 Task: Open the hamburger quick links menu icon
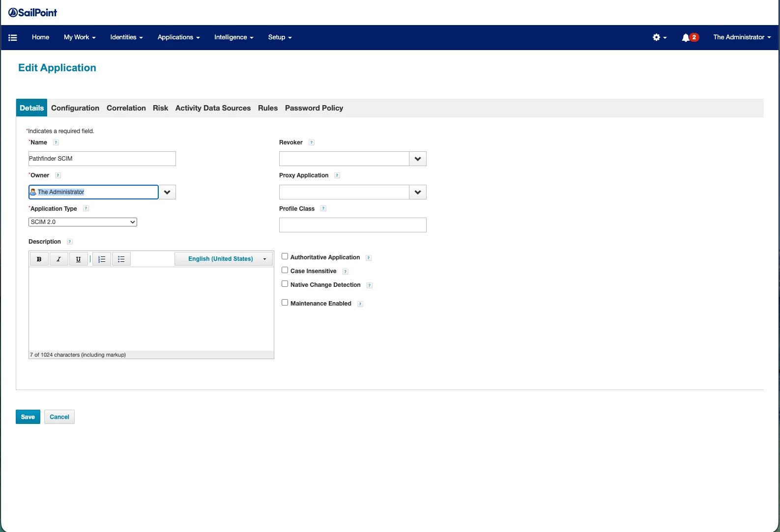tap(13, 37)
